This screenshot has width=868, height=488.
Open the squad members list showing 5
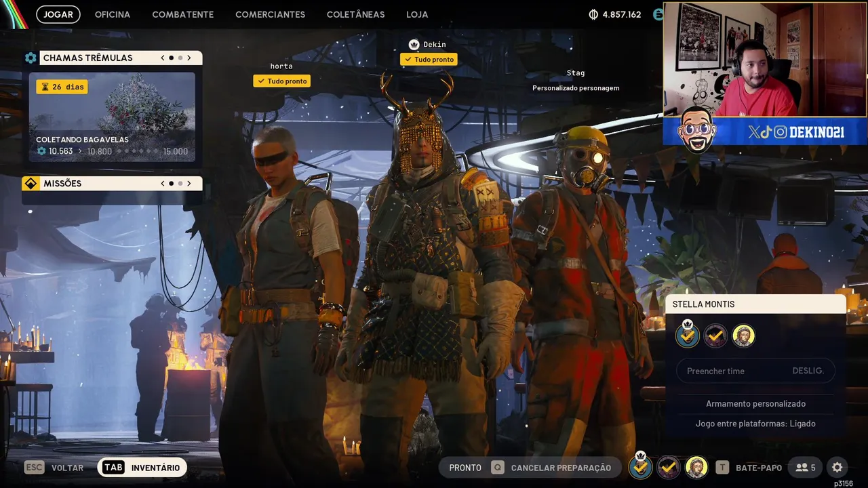[x=806, y=468]
